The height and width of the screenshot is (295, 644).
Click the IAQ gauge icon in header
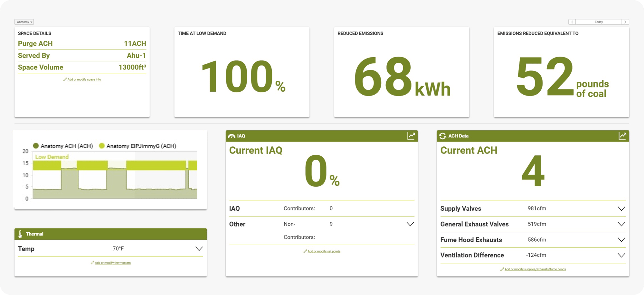pos(232,136)
